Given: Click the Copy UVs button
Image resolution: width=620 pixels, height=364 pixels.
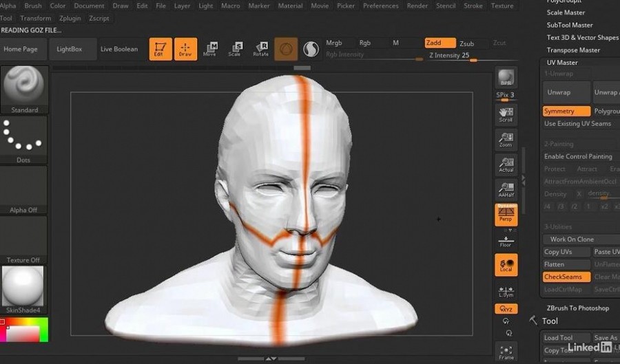Looking at the screenshot, I should point(567,252).
